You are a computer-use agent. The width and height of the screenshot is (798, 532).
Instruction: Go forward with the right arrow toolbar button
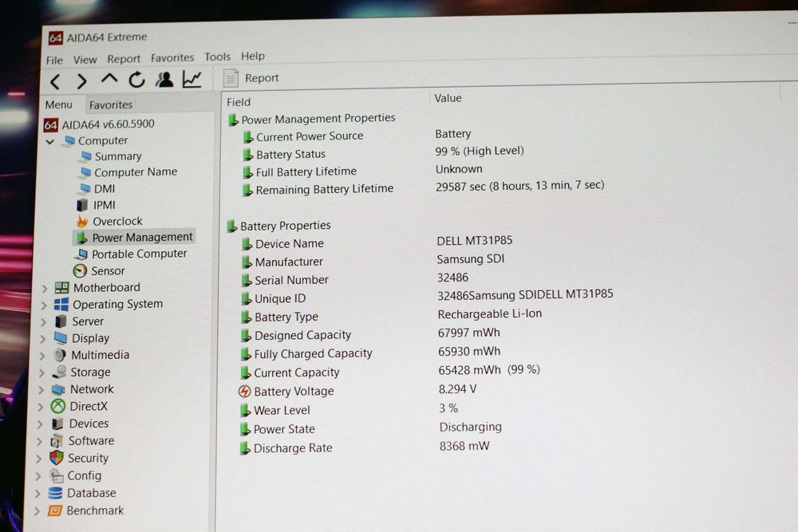(x=82, y=81)
